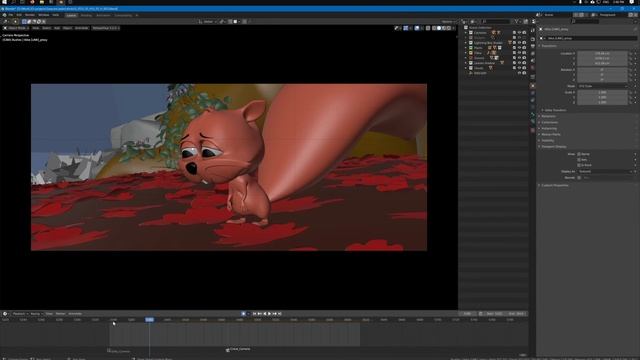The width and height of the screenshot is (640, 360).
Task: Open the RetopoFlow header button
Action: point(105,28)
